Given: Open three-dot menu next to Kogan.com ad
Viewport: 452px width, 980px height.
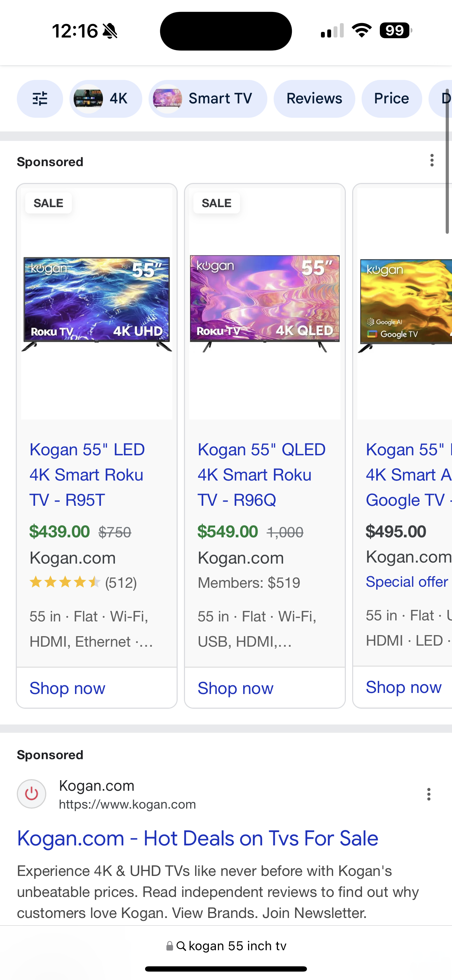Looking at the screenshot, I should [429, 794].
